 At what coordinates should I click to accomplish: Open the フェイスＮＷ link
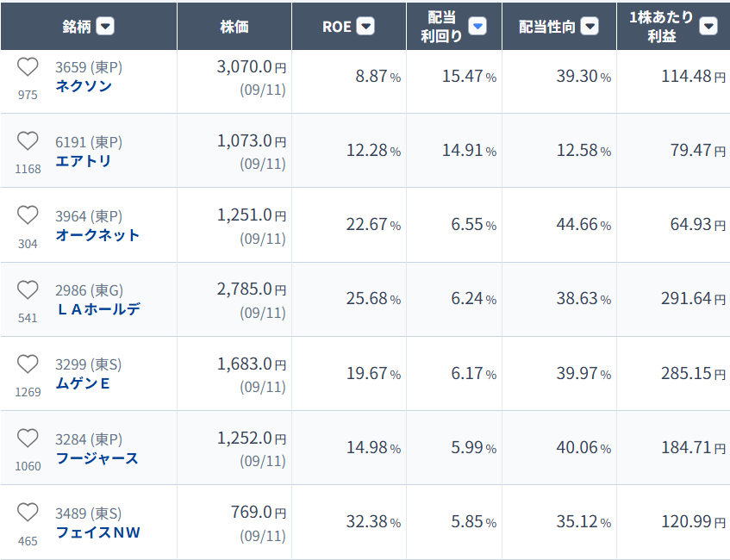click(x=97, y=532)
